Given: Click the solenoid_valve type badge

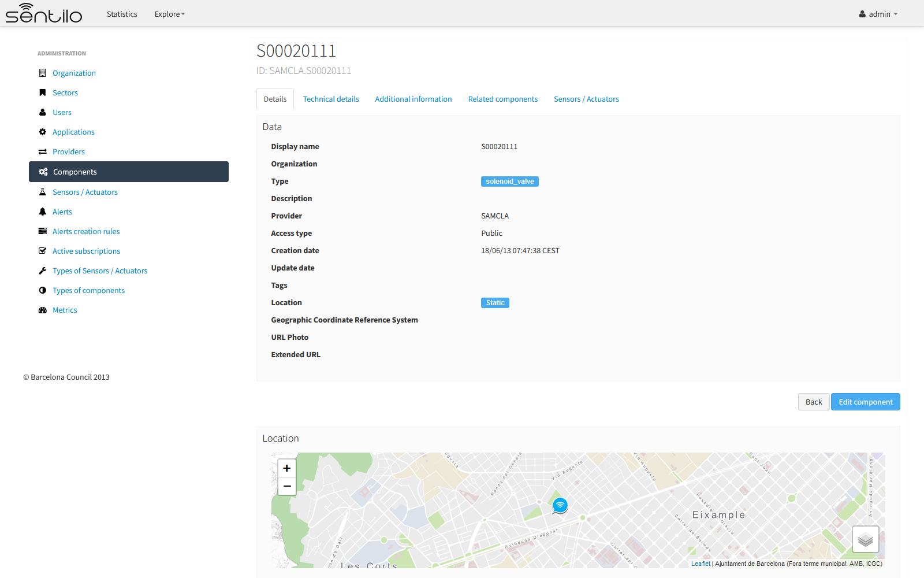Looking at the screenshot, I should click(510, 181).
